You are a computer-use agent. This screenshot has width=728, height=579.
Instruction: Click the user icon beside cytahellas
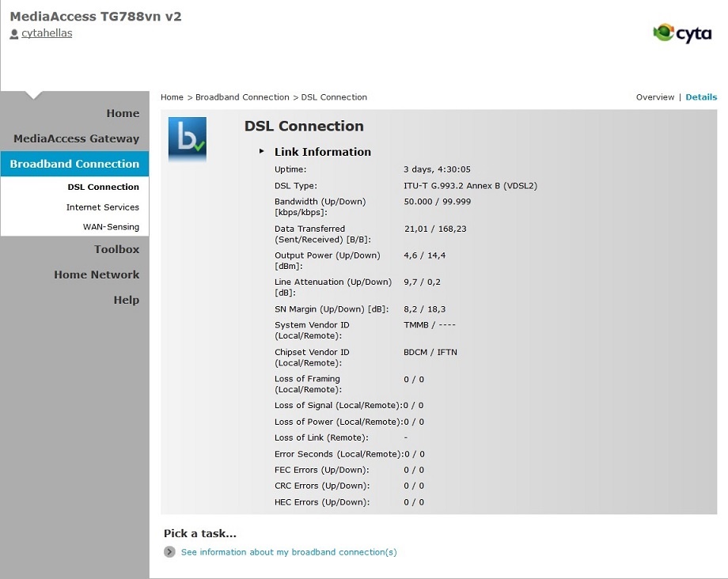tap(14, 34)
